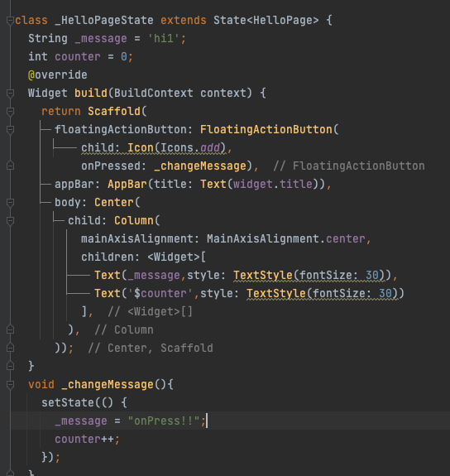450x476 pixels.
Task: Click the body property name
Action: tap(68, 203)
